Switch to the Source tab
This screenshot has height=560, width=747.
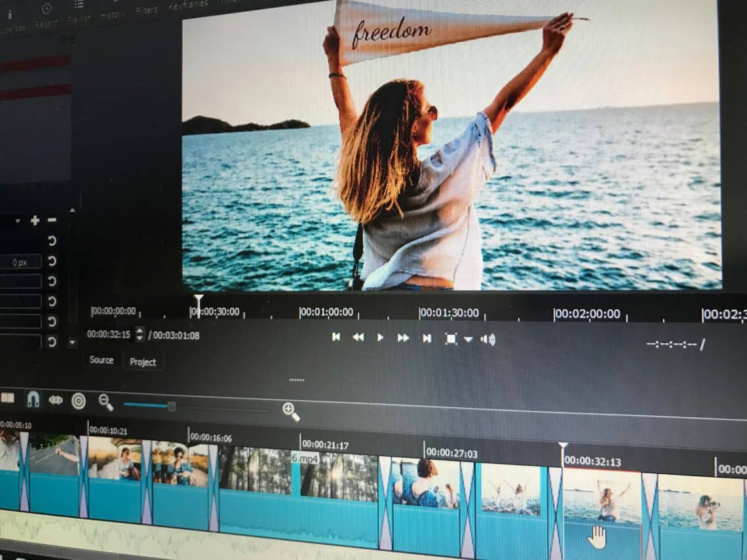point(102,360)
